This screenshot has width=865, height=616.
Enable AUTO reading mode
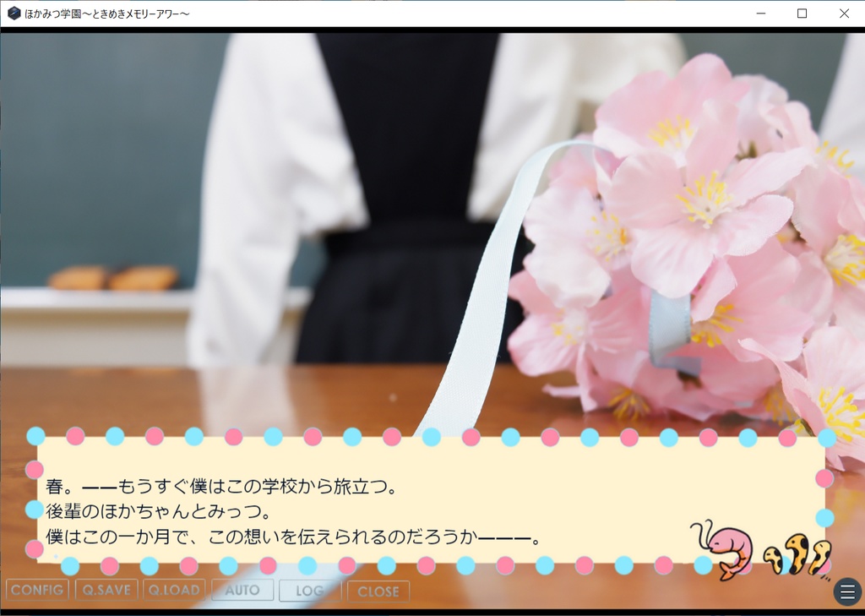click(242, 591)
